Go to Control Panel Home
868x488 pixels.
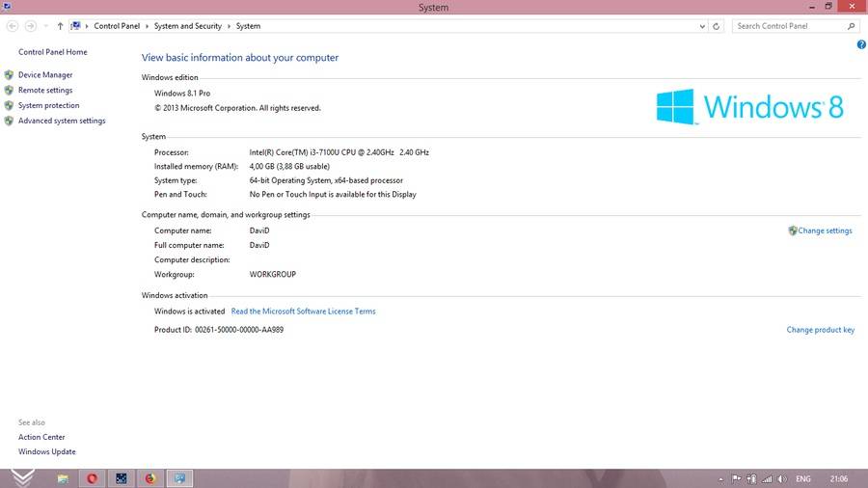53,52
